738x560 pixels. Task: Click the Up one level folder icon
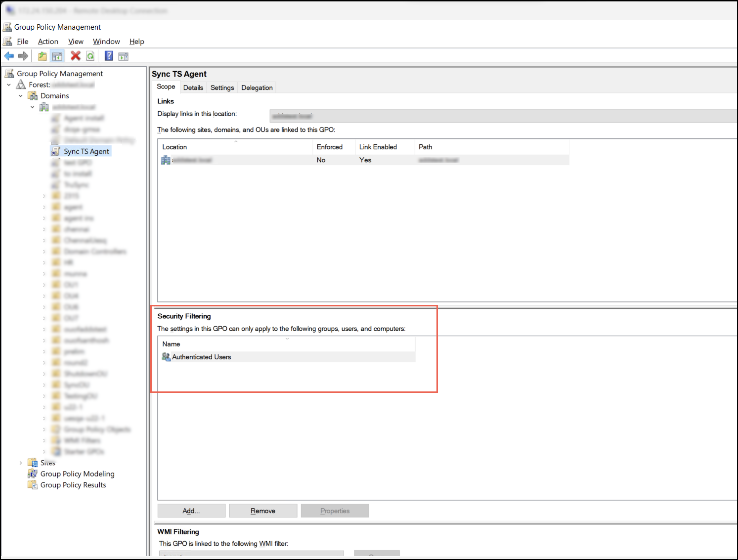pos(42,56)
